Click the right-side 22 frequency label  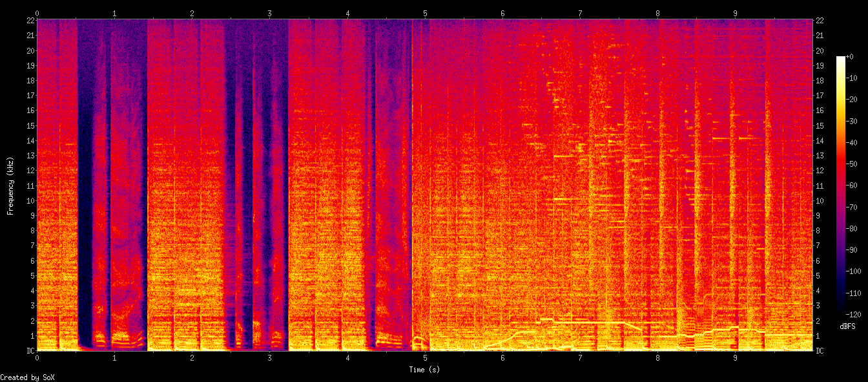tap(820, 20)
